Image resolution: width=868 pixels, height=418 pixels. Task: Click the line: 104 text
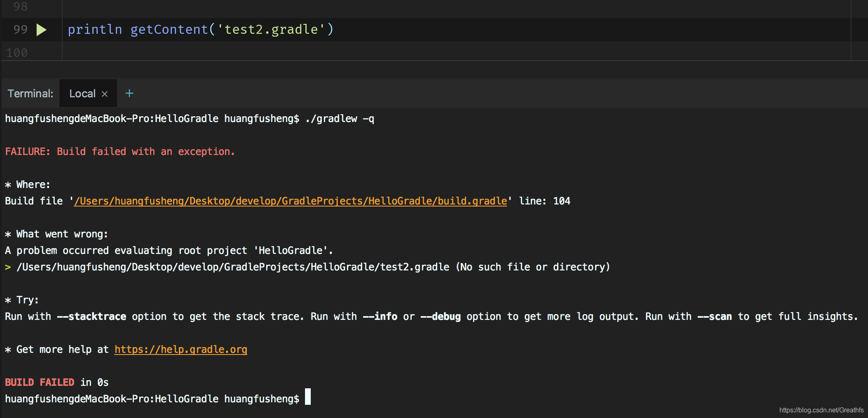(544, 201)
